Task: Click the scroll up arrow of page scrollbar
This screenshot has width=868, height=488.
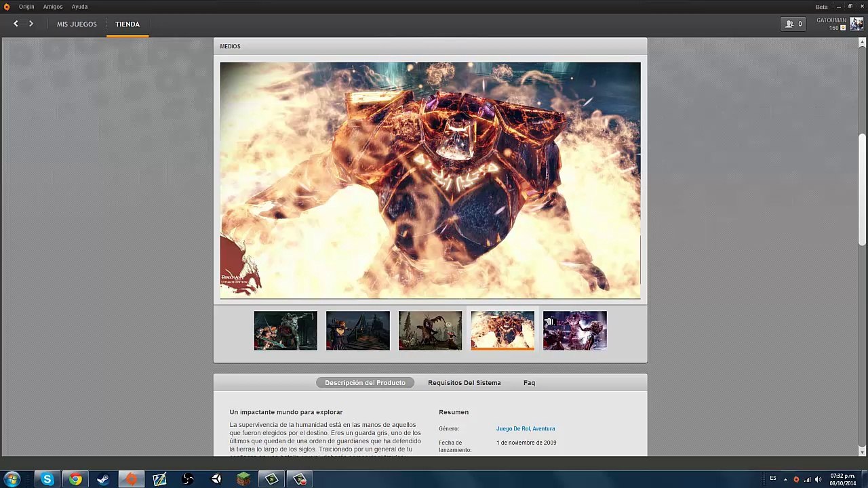Action: [863, 43]
